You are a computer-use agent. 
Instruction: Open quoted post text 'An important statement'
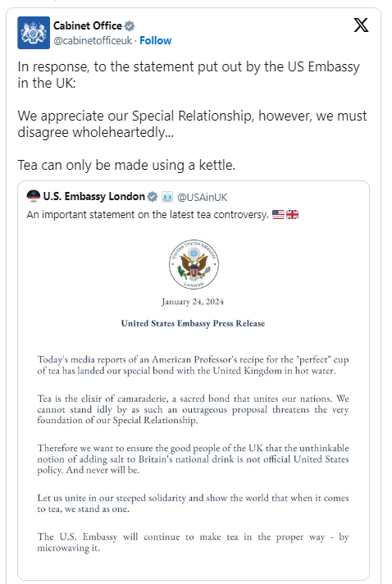pos(148,215)
